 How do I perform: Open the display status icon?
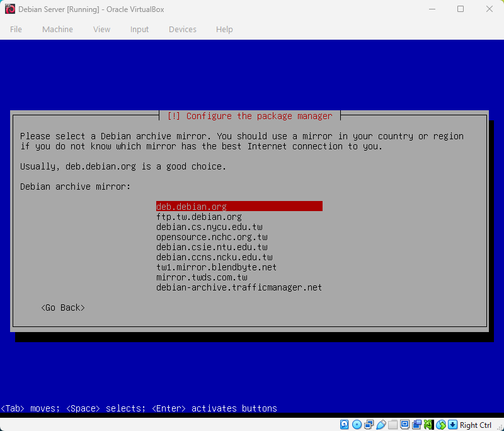click(x=404, y=425)
